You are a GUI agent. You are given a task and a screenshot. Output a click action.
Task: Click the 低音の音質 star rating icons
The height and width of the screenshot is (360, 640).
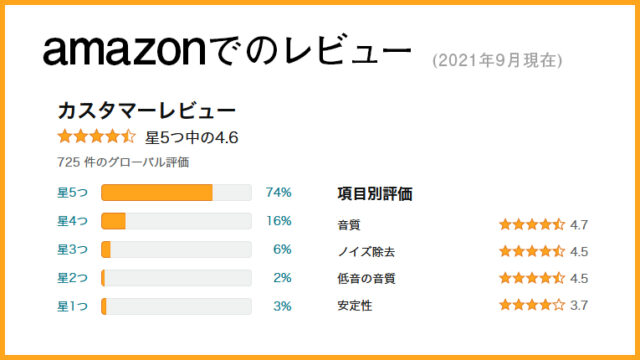(532, 278)
